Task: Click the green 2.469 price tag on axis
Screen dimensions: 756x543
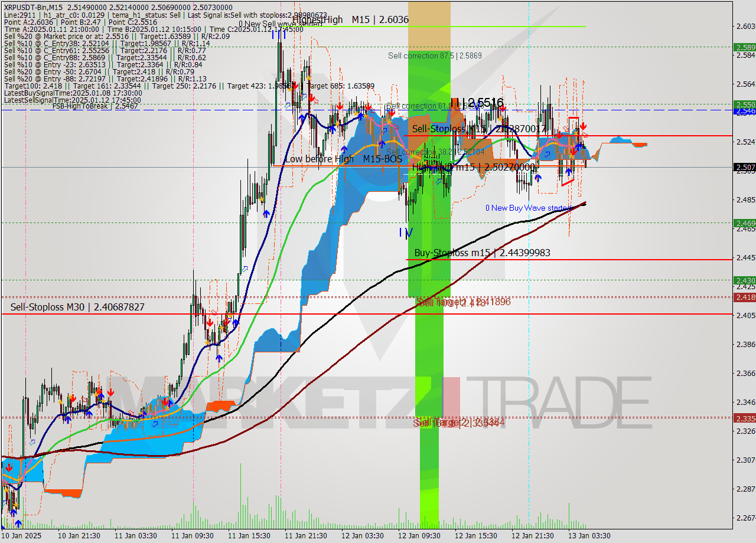Action: [x=745, y=223]
